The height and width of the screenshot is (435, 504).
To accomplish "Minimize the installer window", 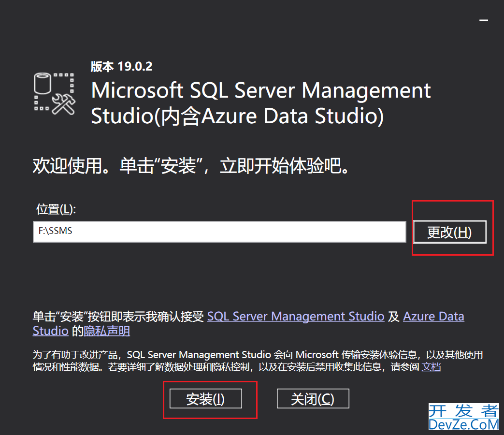I will [484, 20].
